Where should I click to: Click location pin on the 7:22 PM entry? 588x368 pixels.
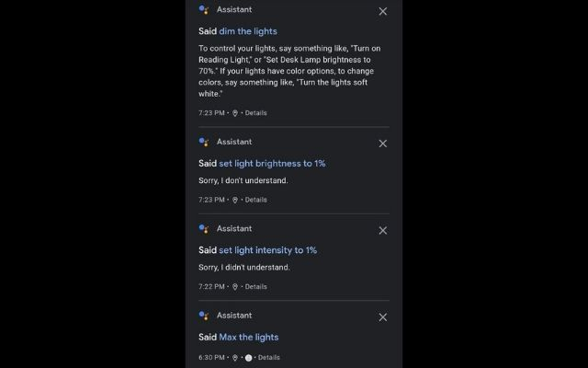pyautogui.click(x=235, y=286)
